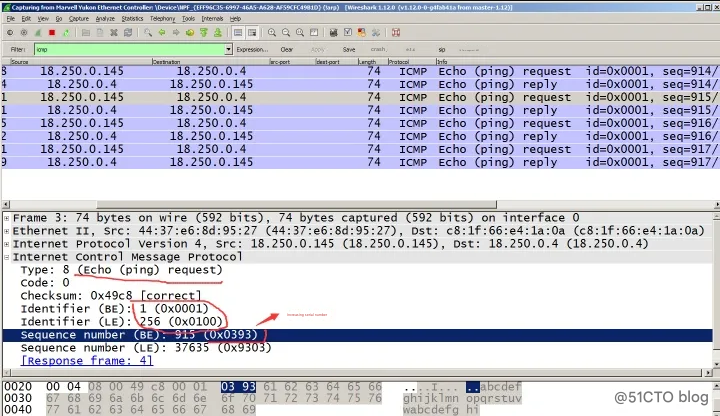The width and height of the screenshot is (720, 416).
Task: Toggle packet list colorize button
Action: [x=238, y=33]
